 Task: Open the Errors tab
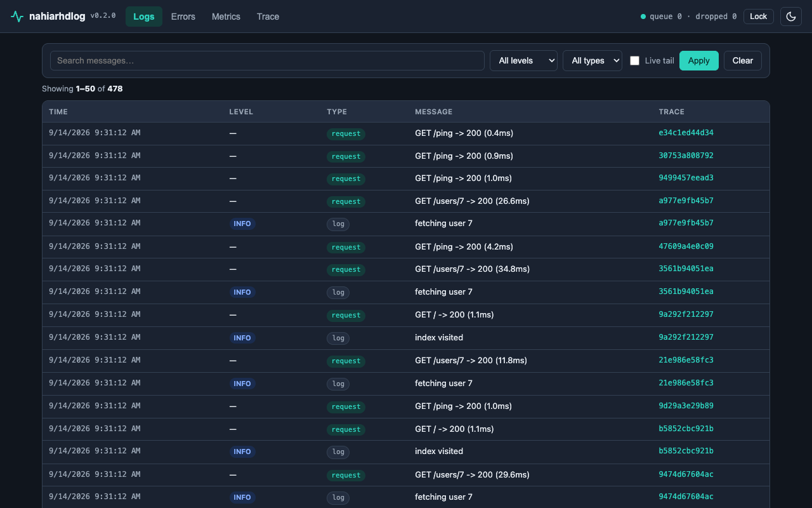tap(183, 17)
